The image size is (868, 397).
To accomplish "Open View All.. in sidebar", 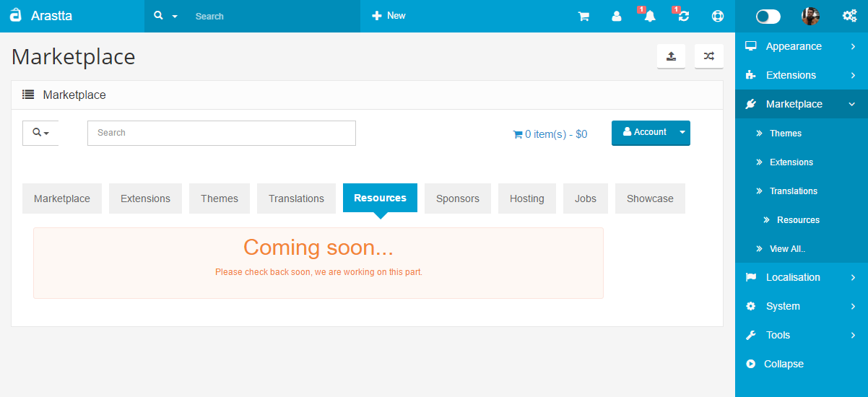I will (787, 248).
